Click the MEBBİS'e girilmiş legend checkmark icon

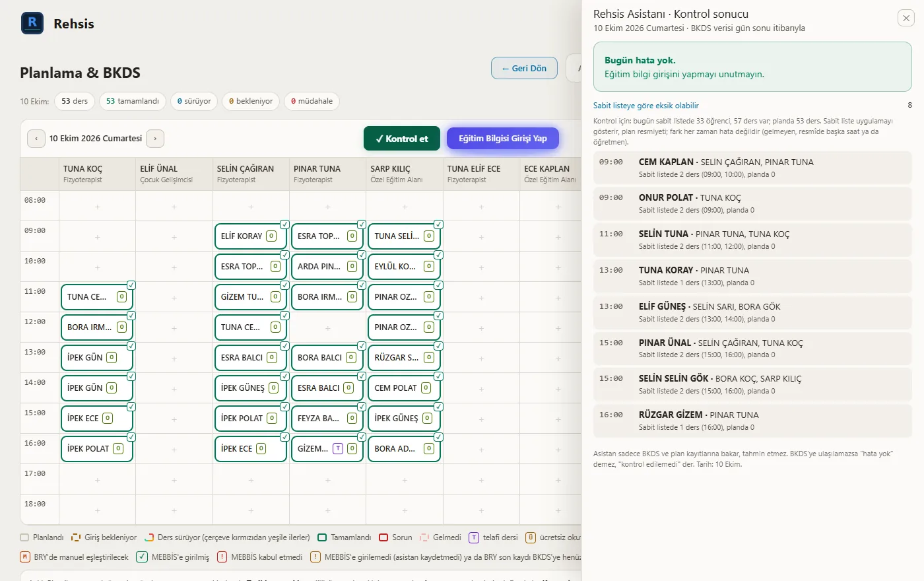click(142, 557)
